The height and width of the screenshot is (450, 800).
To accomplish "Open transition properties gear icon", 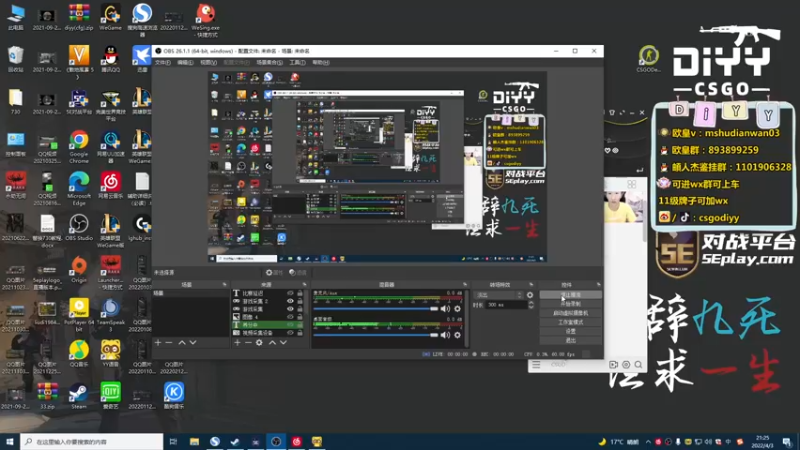I will coord(530,295).
